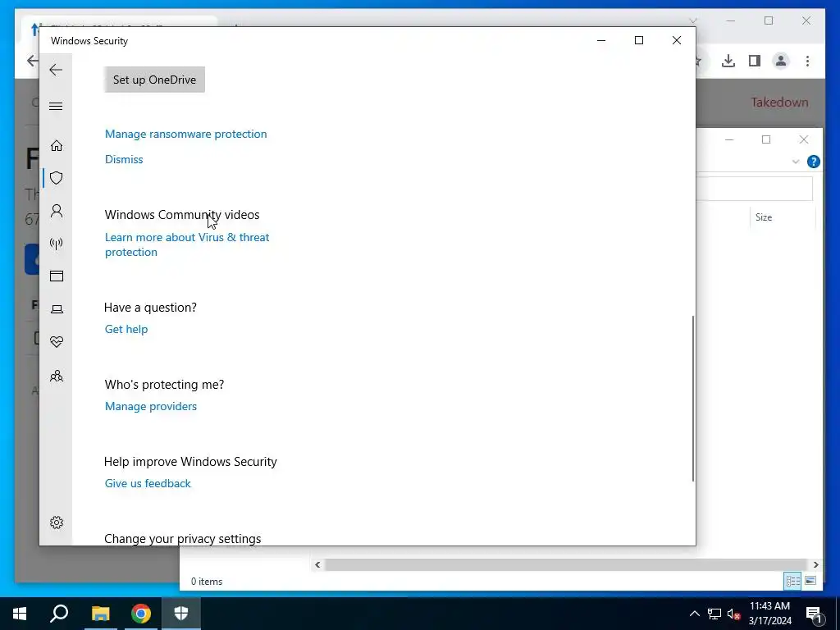Open Chrome profile avatar
Screen dimensions: 840x630
pyautogui.click(x=781, y=61)
